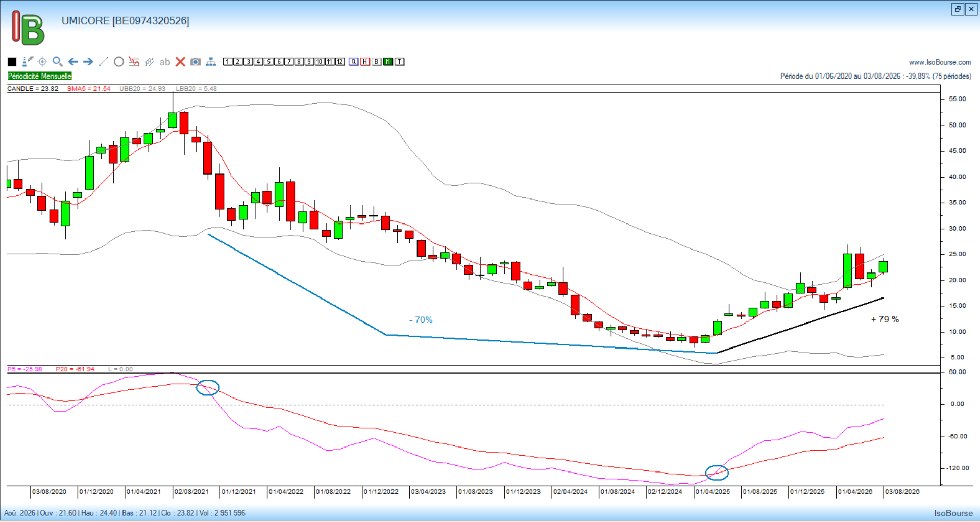Open the black color swatch in toolbar
Image resolution: width=980 pixels, height=522 pixels.
[12, 62]
